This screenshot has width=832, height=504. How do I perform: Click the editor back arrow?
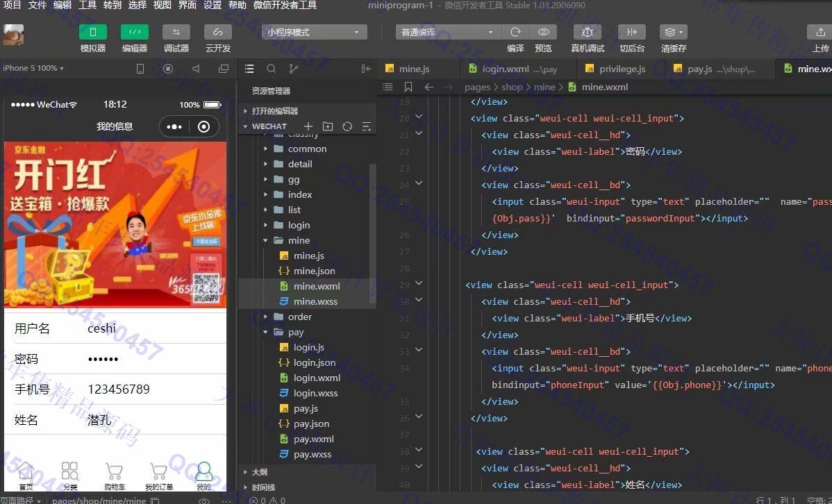[429, 87]
